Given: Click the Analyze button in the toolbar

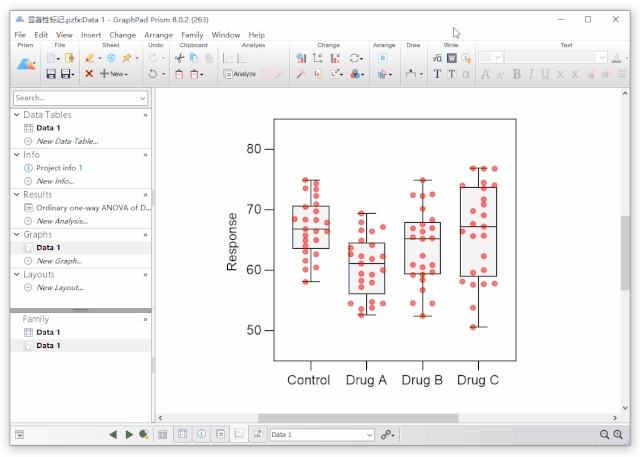Looking at the screenshot, I should coord(240,74).
